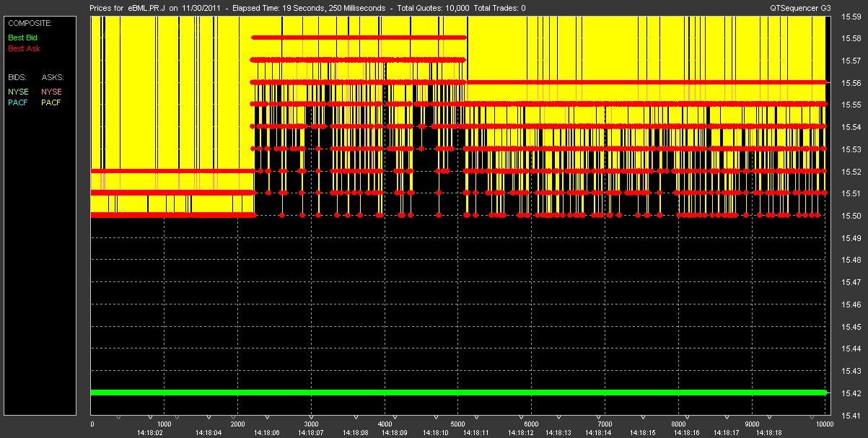Click the 15.57 price axis label
The height and width of the screenshot is (438, 868).
851,61
